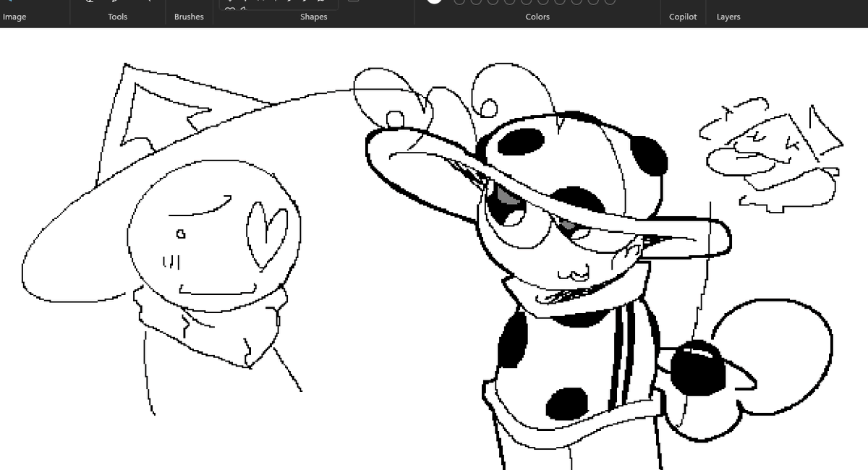The height and width of the screenshot is (470, 868).
Task: Select the white color swatch
Action: tap(434, 1)
